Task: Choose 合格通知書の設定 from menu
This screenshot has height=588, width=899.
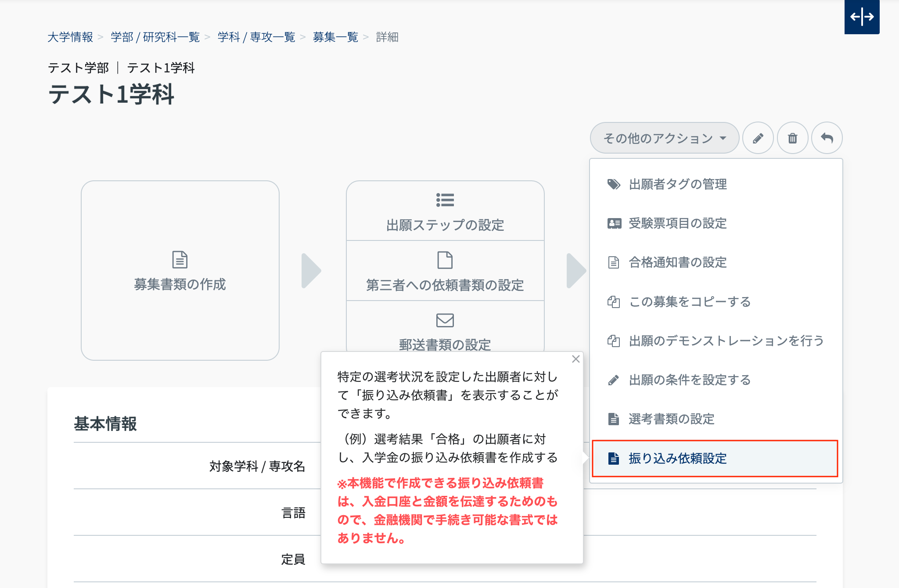Action: [x=678, y=262]
